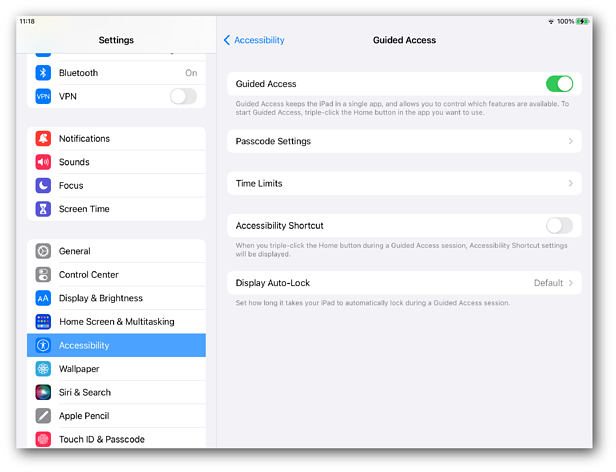Select Wallpaper in the sidebar
The width and height of the screenshot is (616, 472).
point(79,369)
